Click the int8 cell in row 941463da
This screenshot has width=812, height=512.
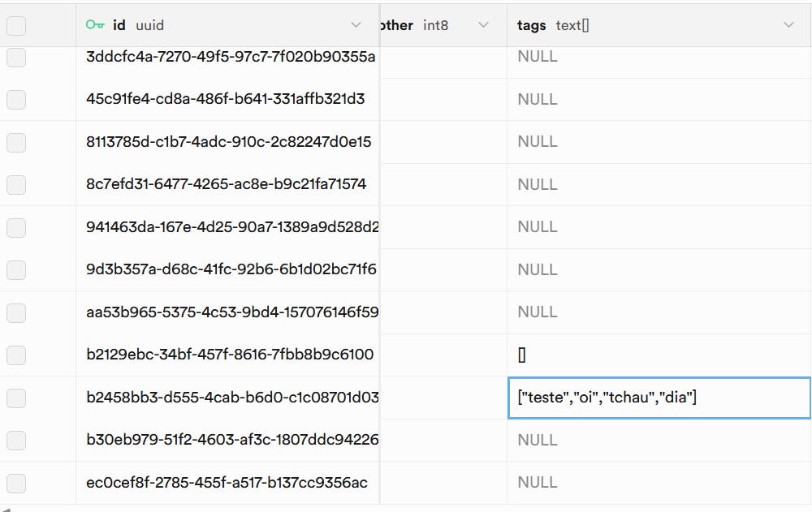tap(443, 227)
